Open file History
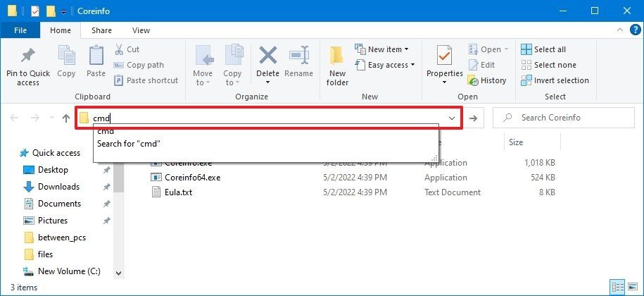This screenshot has width=644, height=296. [x=487, y=80]
